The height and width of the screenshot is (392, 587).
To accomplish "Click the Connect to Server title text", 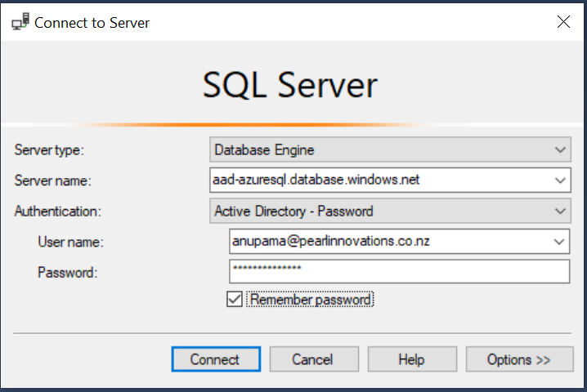I will click(92, 23).
